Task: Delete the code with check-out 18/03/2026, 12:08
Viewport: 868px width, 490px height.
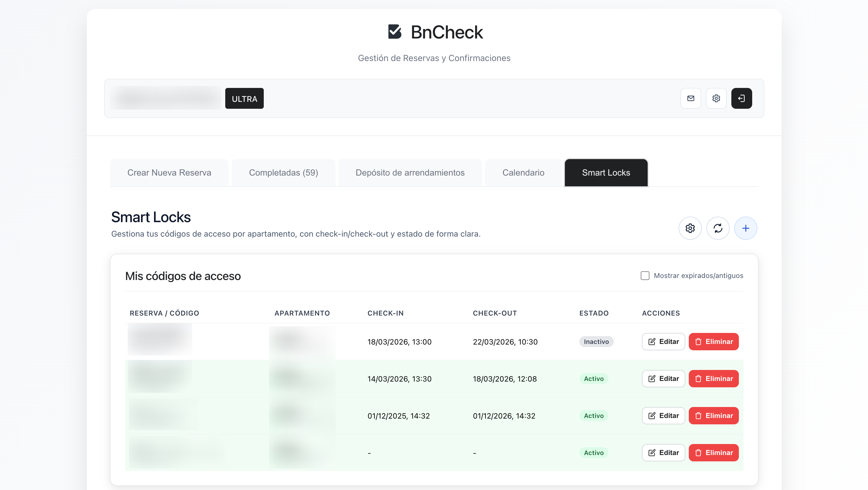Action: pyautogui.click(x=714, y=379)
